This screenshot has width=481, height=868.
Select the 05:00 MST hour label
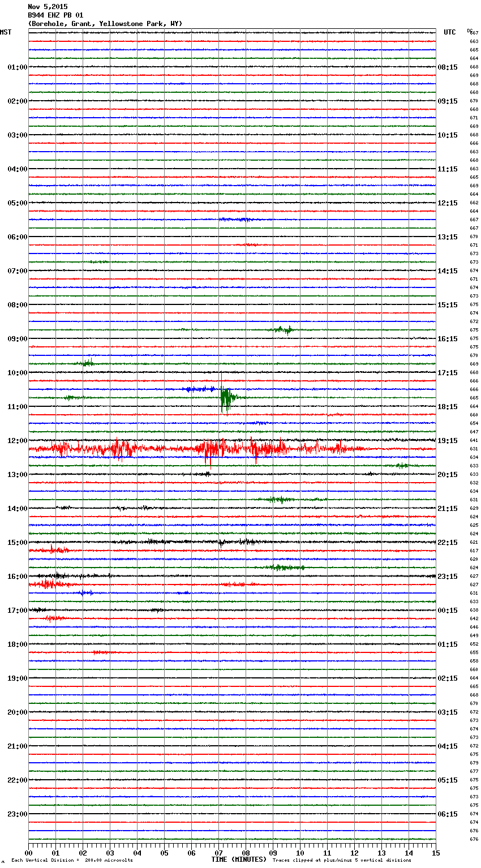click(x=17, y=203)
